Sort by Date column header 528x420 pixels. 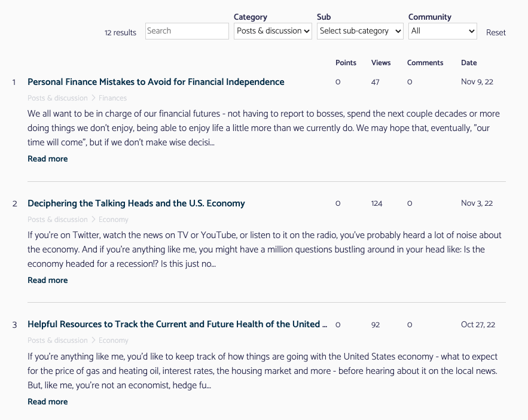click(469, 63)
